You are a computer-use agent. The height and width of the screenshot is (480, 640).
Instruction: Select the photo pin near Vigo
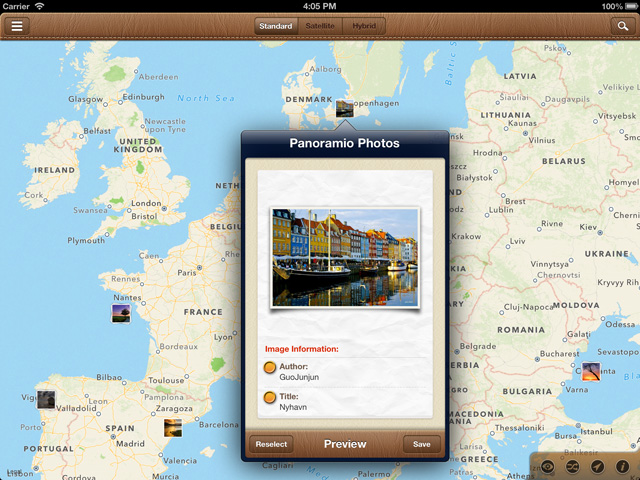click(46, 400)
